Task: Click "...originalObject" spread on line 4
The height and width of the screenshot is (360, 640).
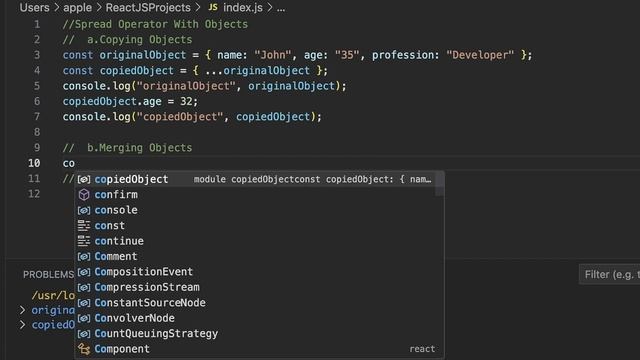Action: click(257, 71)
